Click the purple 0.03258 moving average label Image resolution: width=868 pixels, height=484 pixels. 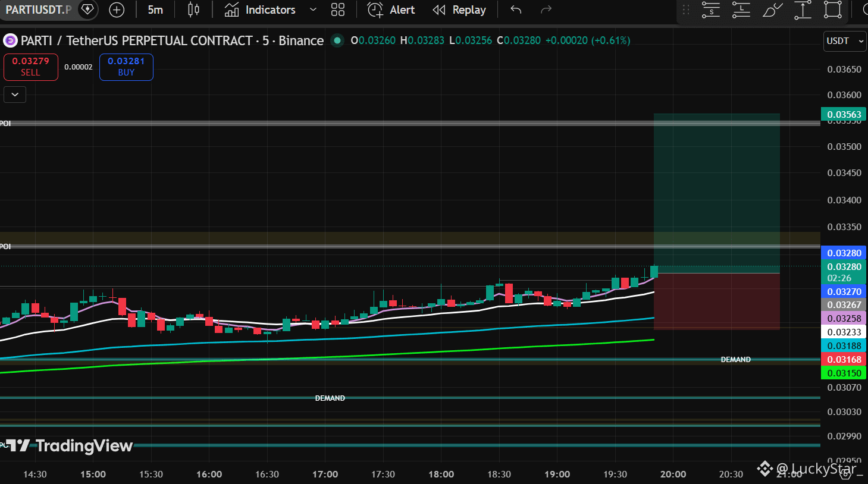coord(844,319)
